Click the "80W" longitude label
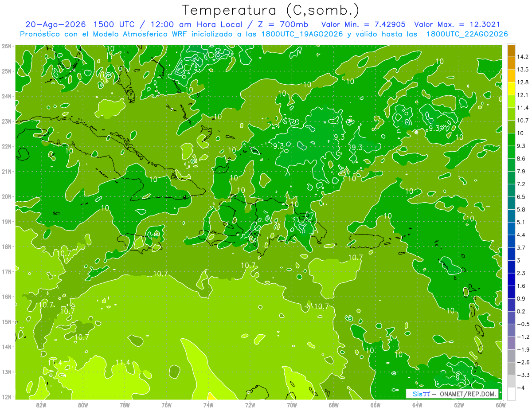The height and width of the screenshot is (411, 532). (x=83, y=405)
